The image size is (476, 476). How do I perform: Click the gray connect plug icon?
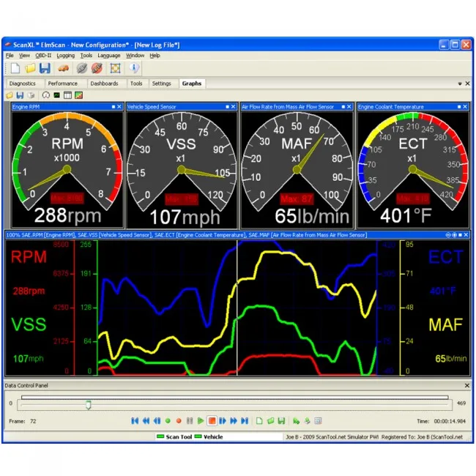tap(82, 68)
